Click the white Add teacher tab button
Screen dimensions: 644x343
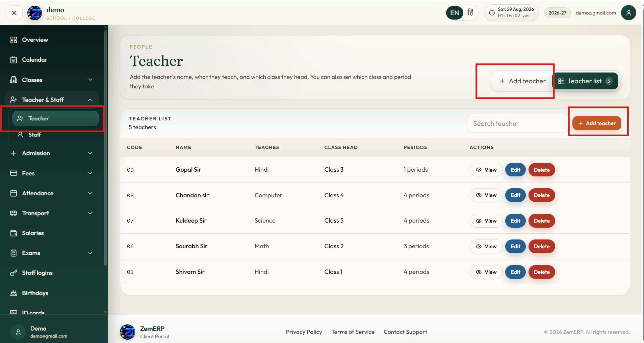522,81
